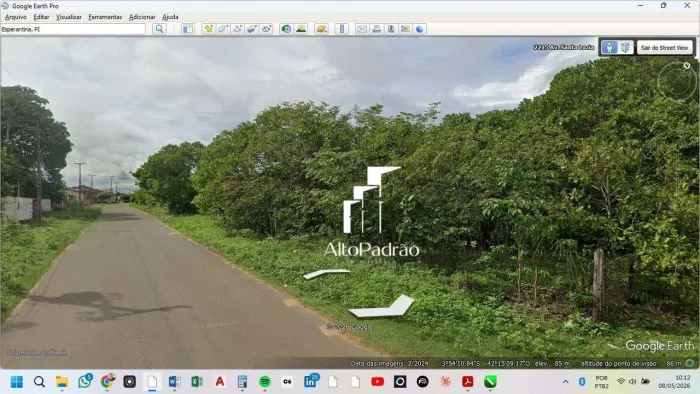Click the 2215 Av. Santa Luzia address label
The width and height of the screenshot is (700, 394).
click(x=563, y=47)
